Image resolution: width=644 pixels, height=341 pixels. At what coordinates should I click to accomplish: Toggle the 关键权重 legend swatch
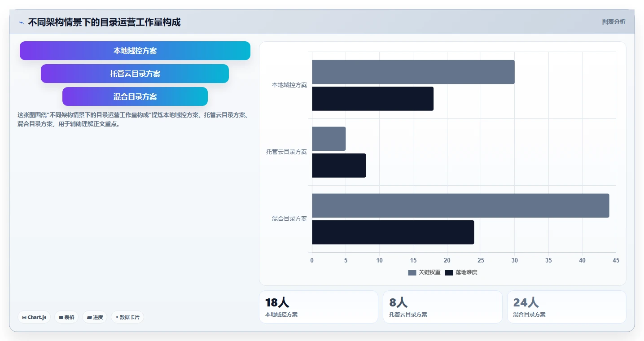click(x=412, y=272)
